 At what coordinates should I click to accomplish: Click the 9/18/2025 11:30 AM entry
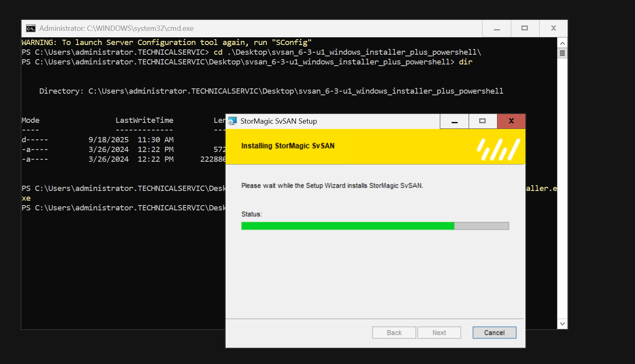pyautogui.click(x=131, y=140)
